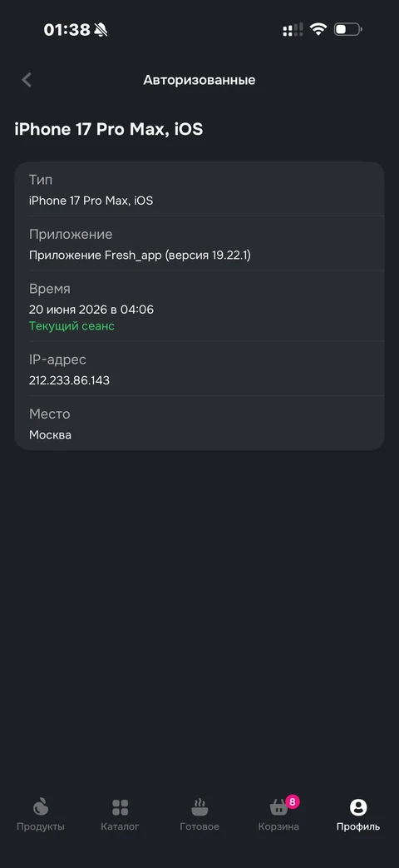Tap the Wi-Fi status icon

318,29
